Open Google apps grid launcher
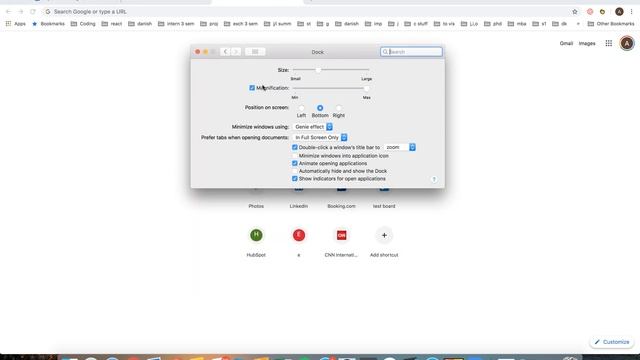The image size is (640, 360). coord(609,43)
